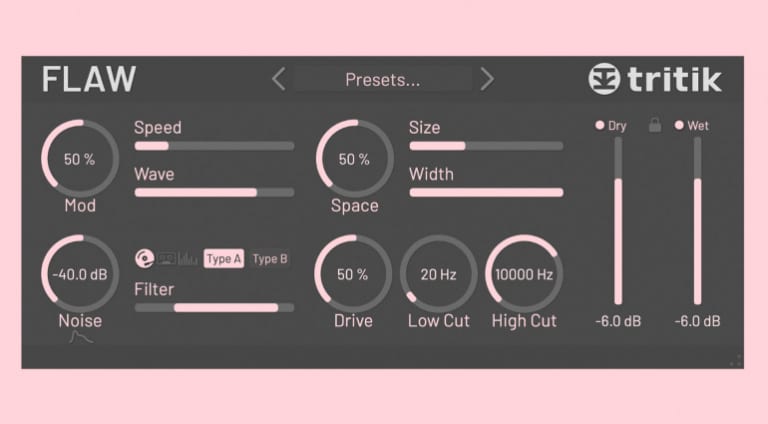768x424 pixels.
Task: Click the Noise label
Action: (80, 321)
